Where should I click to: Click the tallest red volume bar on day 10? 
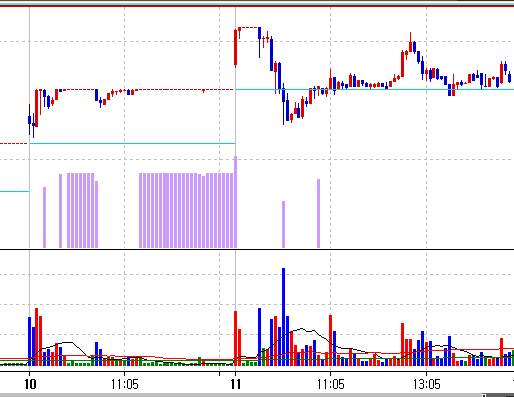pos(36,337)
